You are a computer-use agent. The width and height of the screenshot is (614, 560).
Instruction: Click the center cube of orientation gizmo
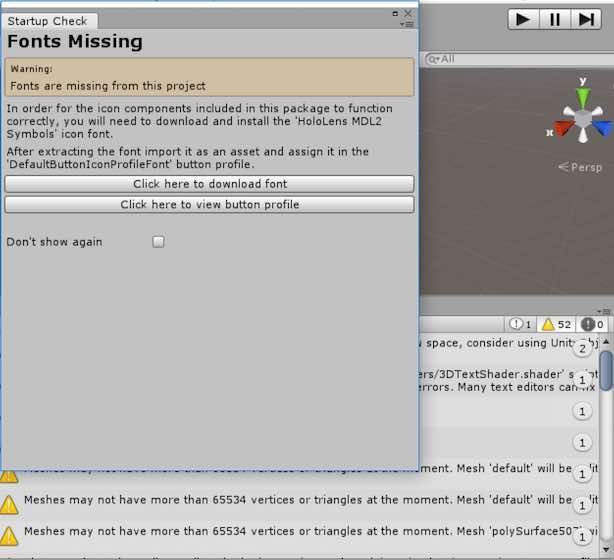[x=583, y=119]
